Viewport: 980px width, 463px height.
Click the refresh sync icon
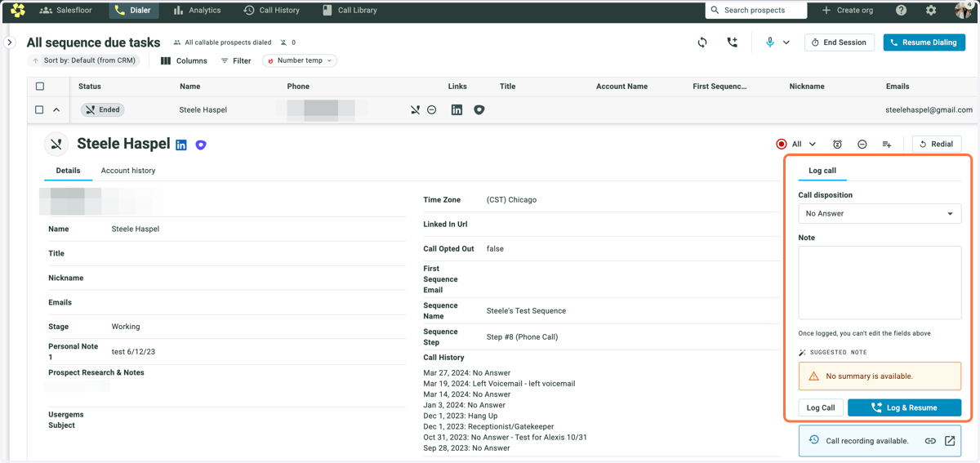pyautogui.click(x=702, y=42)
